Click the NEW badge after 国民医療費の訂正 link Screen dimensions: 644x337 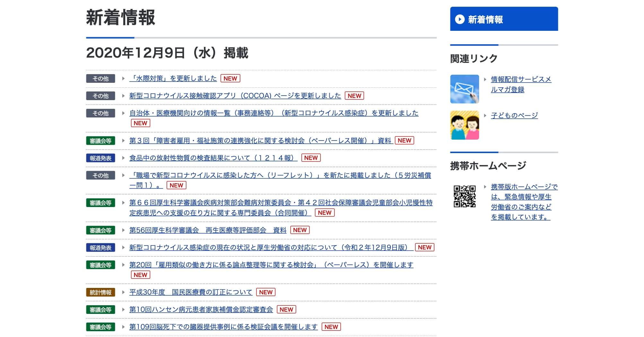click(266, 292)
